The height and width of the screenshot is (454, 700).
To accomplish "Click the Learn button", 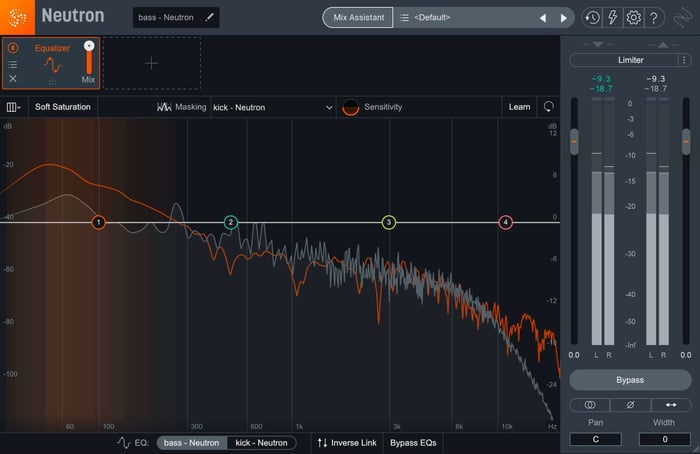I will point(519,107).
